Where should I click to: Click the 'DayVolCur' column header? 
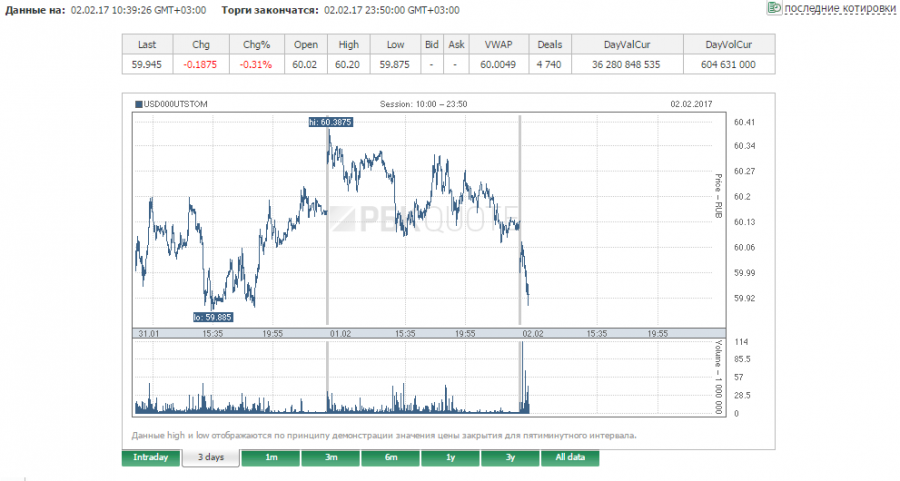point(728,45)
